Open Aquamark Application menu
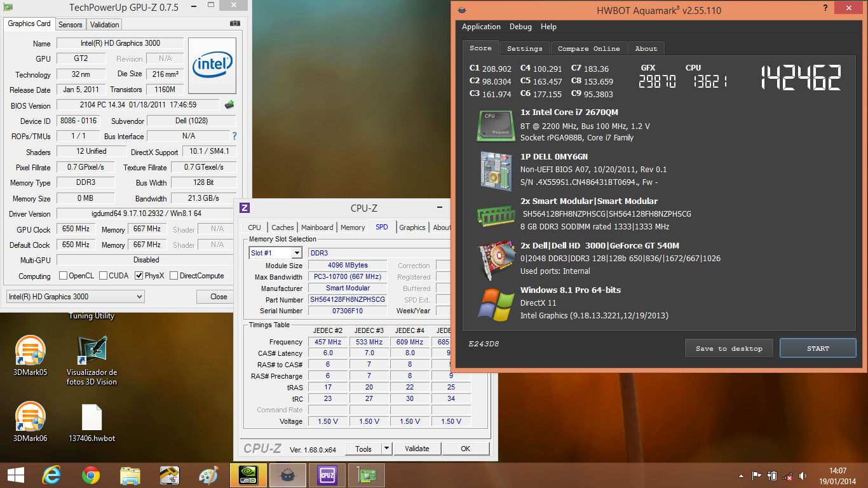This screenshot has height=488, width=868. (x=481, y=27)
